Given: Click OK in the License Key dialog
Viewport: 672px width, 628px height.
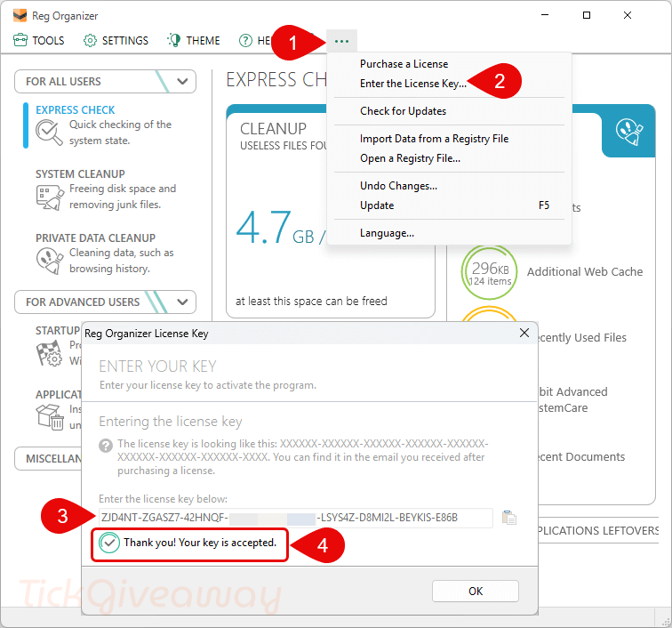Looking at the screenshot, I should click(476, 592).
